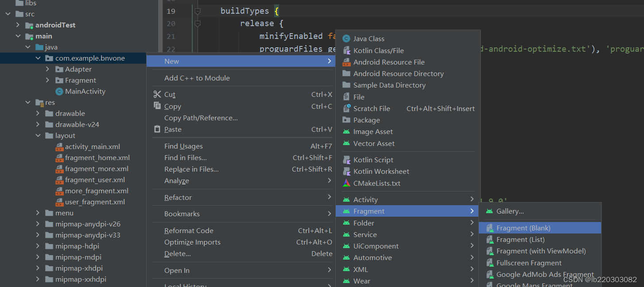Viewport: 644px width, 287px height.
Task: Select the Cut scissors icon
Action: click(156, 95)
